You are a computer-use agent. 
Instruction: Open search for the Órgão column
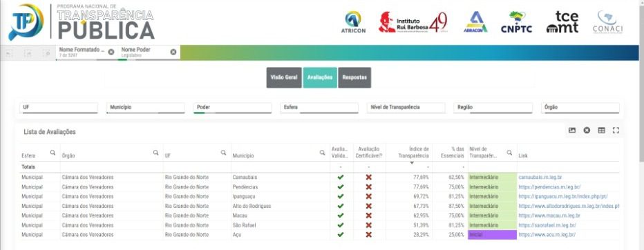(x=156, y=153)
